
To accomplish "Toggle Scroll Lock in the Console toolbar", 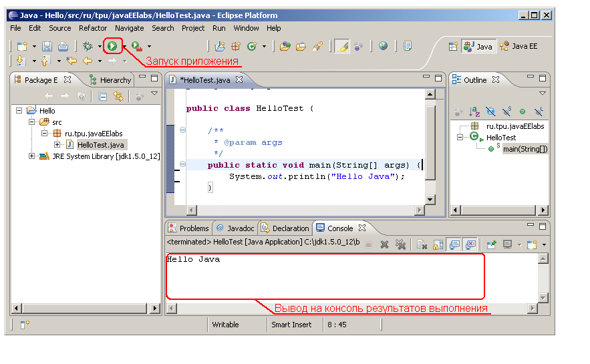I will 438,245.
